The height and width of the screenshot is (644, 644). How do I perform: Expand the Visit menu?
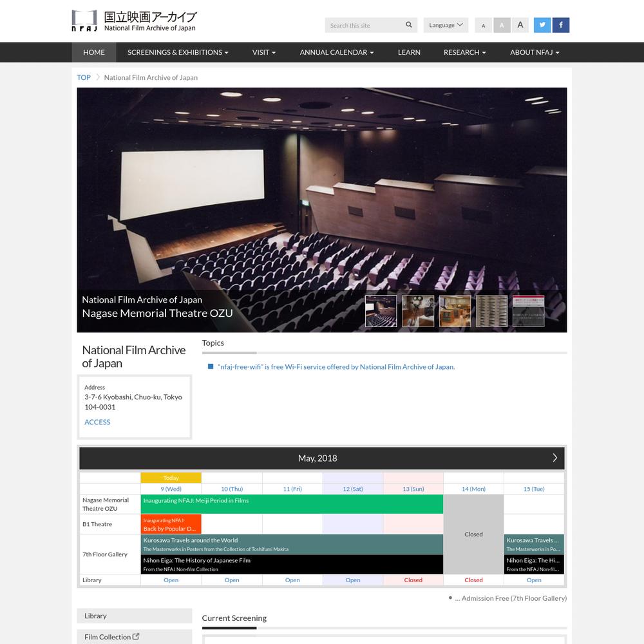[x=263, y=52]
